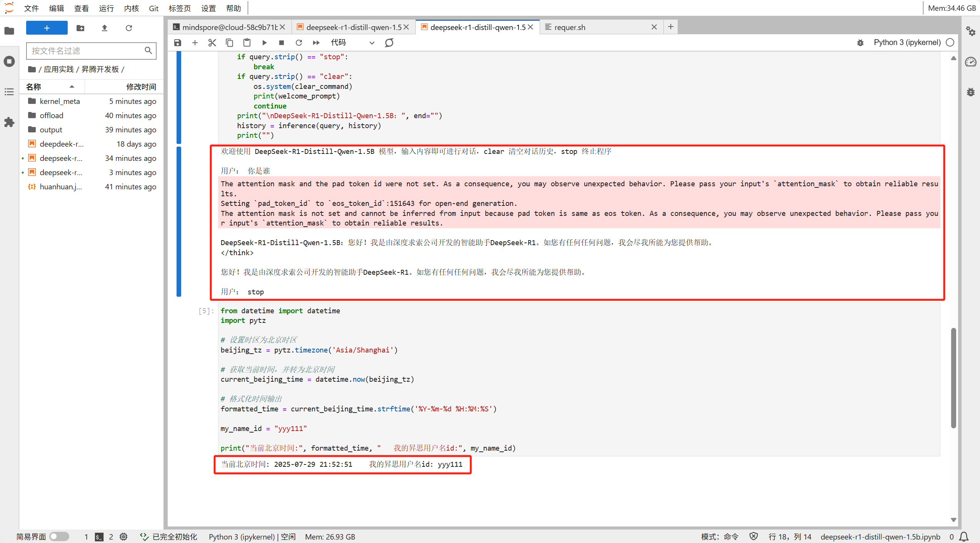The image size is (980, 543).
Task: Run the selected cell with the play icon
Action: (x=264, y=43)
